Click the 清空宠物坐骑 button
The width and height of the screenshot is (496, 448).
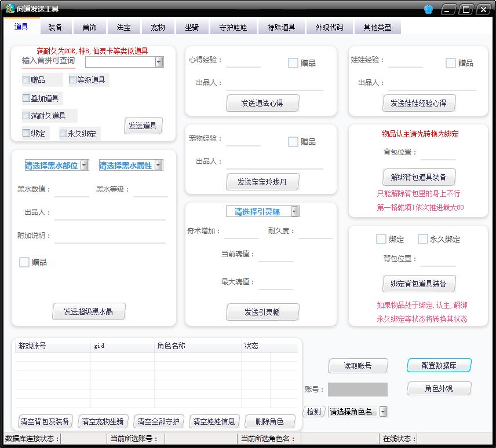[x=103, y=421]
